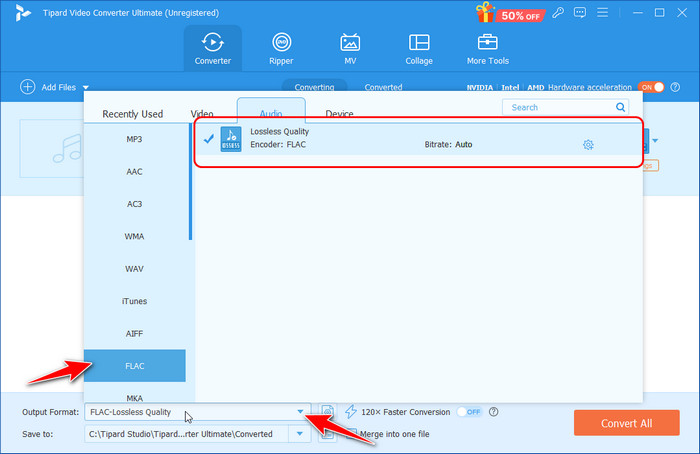Click the Tipard app logo
This screenshot has width=700, height=454.
(22, 13)
